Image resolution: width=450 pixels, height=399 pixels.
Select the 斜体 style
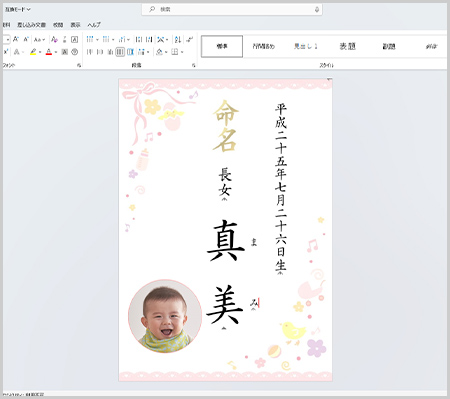tap(431, 46)
